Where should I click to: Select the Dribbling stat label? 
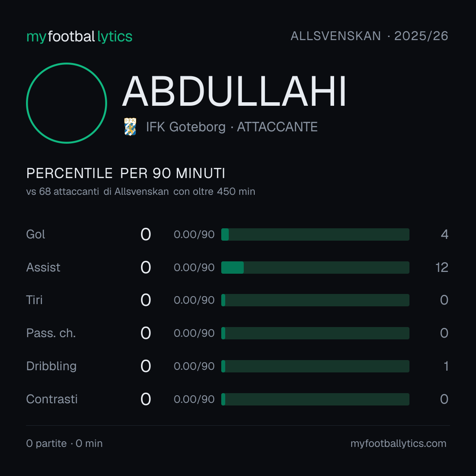coord(51,366)
